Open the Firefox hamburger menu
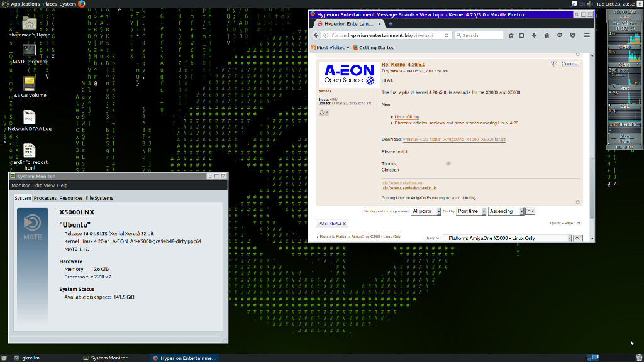 587,35
